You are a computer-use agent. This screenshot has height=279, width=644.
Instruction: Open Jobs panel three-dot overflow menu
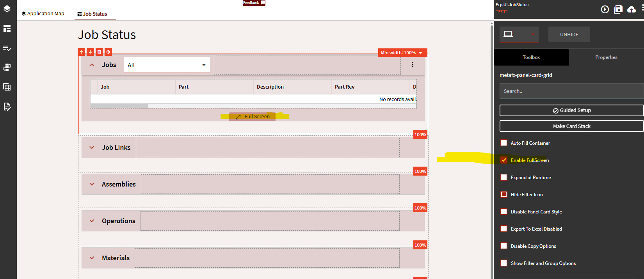(413, 65)
